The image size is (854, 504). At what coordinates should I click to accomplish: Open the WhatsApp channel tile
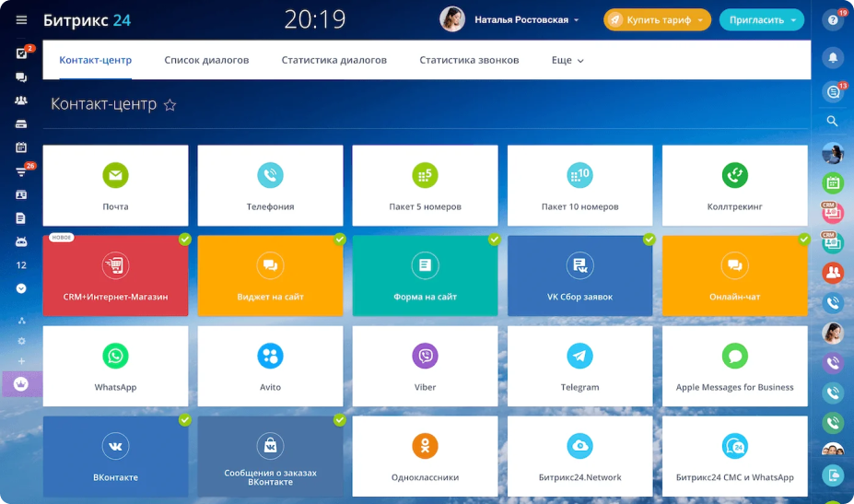tap(115, 366)
